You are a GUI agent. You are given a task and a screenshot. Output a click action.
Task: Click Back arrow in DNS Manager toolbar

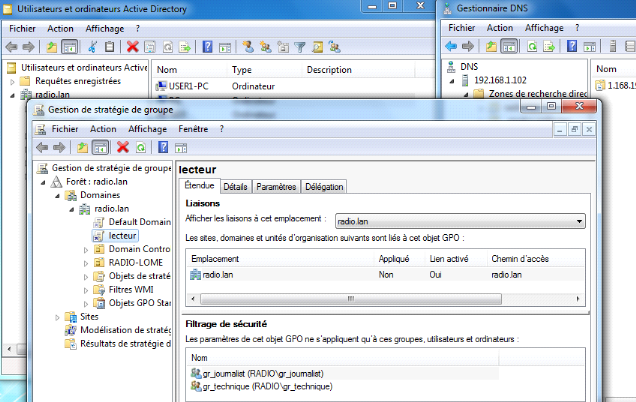point(451,46)
